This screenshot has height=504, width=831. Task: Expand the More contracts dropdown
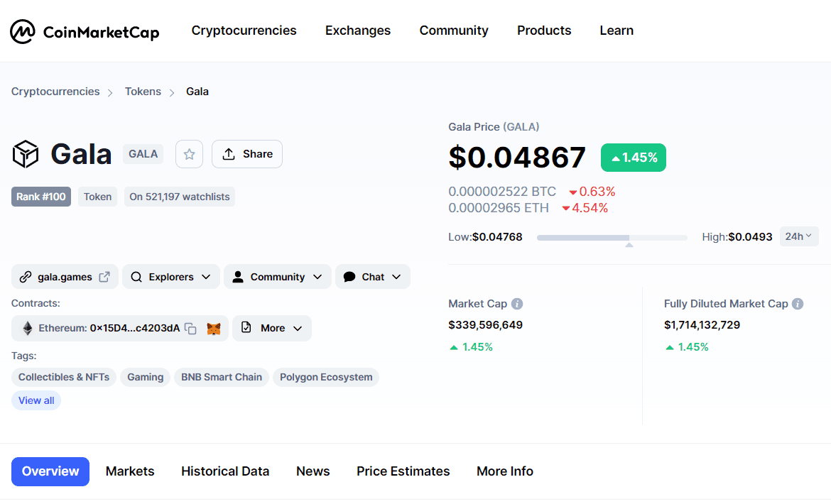click(x=272, y=328)
